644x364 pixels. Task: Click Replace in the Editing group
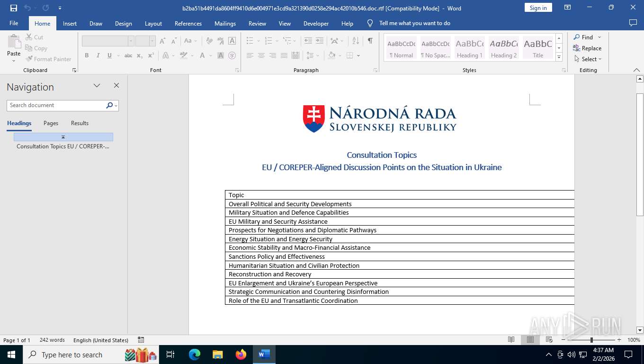point(587,48)
